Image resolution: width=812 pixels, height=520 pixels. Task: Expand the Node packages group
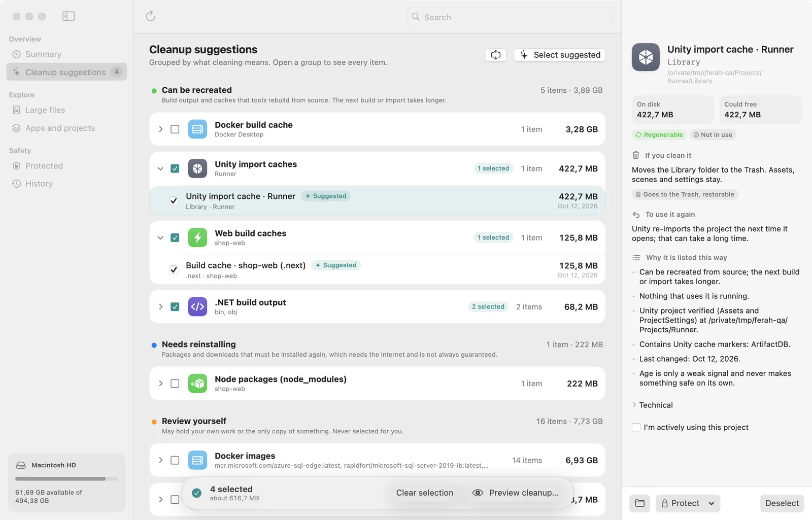[x=161, y=384]
